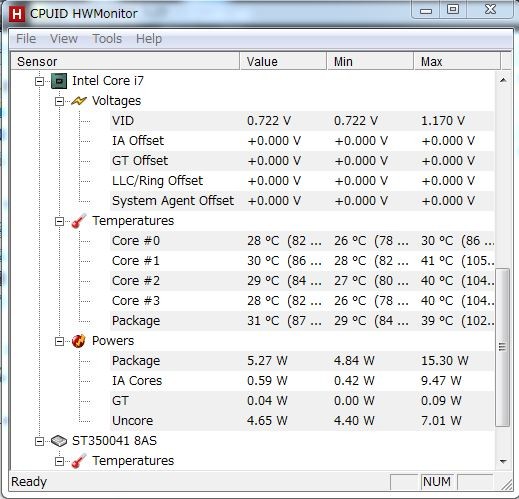The image size is (519, 499).
Task: Collapse the Intel Core i7 node
Action: (x=39, y=81)
